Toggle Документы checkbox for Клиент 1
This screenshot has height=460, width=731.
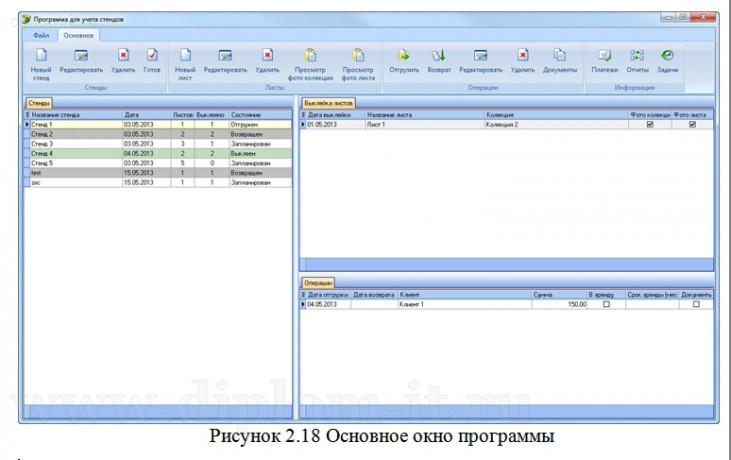point(696,304)
